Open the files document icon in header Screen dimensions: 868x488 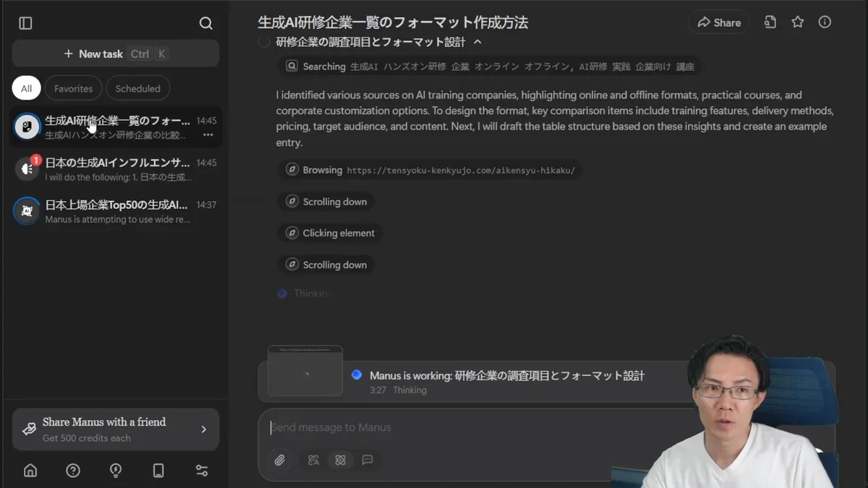pyautogui.click(x=770, y=22)
